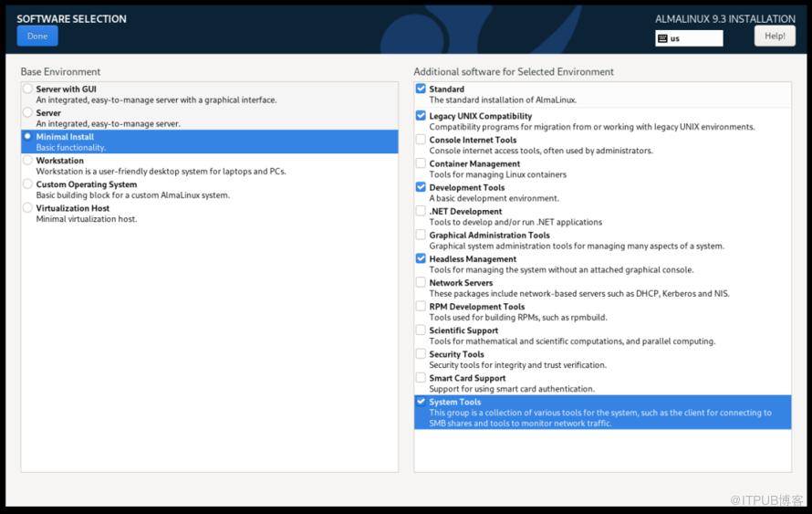Uncheck Development Tools checkbox

point(421,187)
